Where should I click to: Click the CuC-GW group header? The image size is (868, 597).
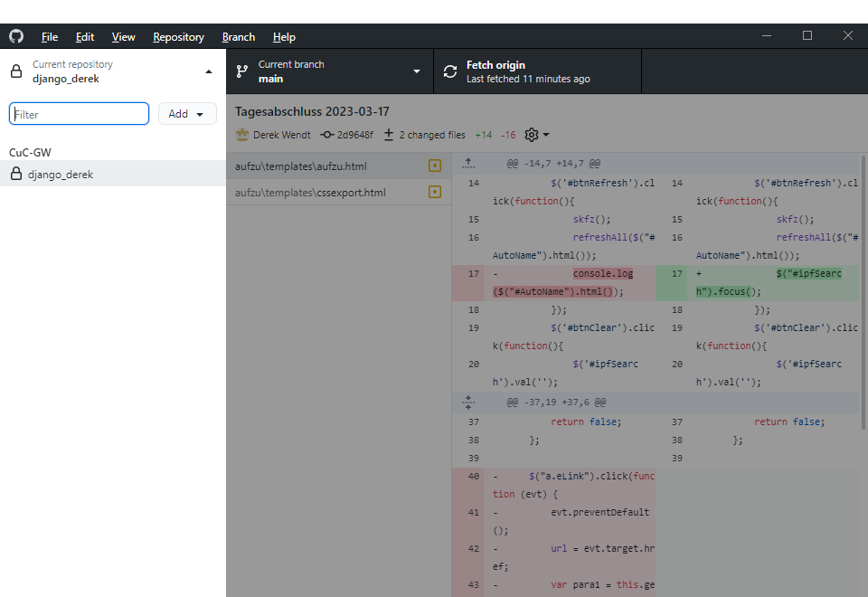coord(30,152)
